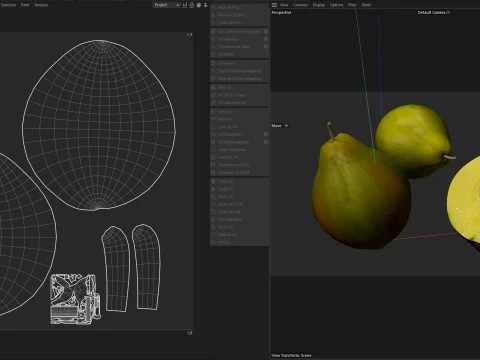Open the viewport View menu

pyautogui.click(x=284, y=5)
